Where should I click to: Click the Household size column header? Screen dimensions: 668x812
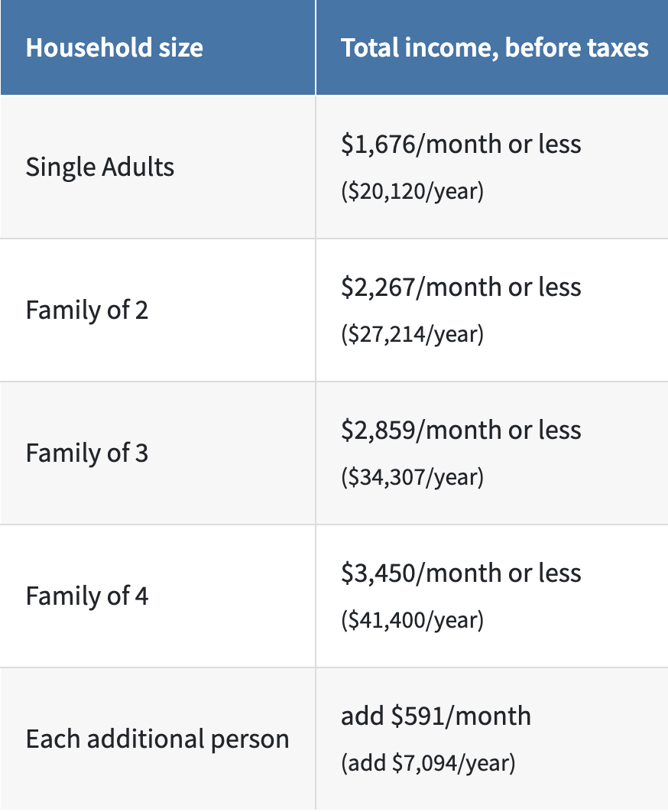[115, 47]
